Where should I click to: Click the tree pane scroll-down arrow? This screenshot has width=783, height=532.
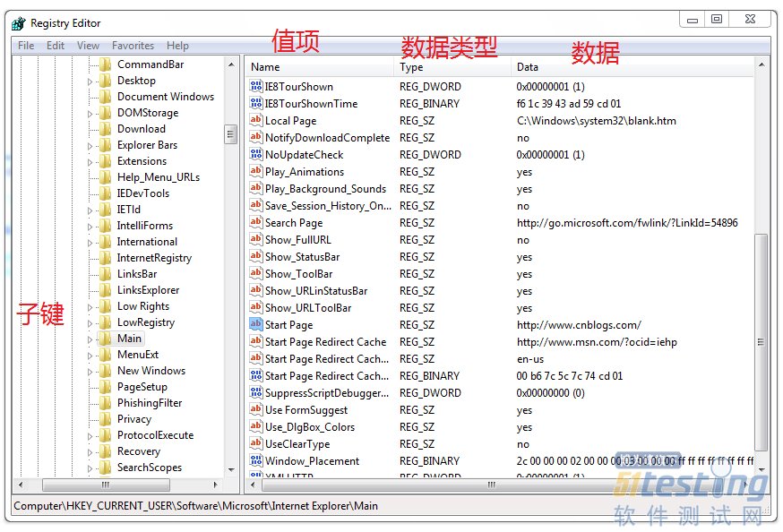pos(231,469)
